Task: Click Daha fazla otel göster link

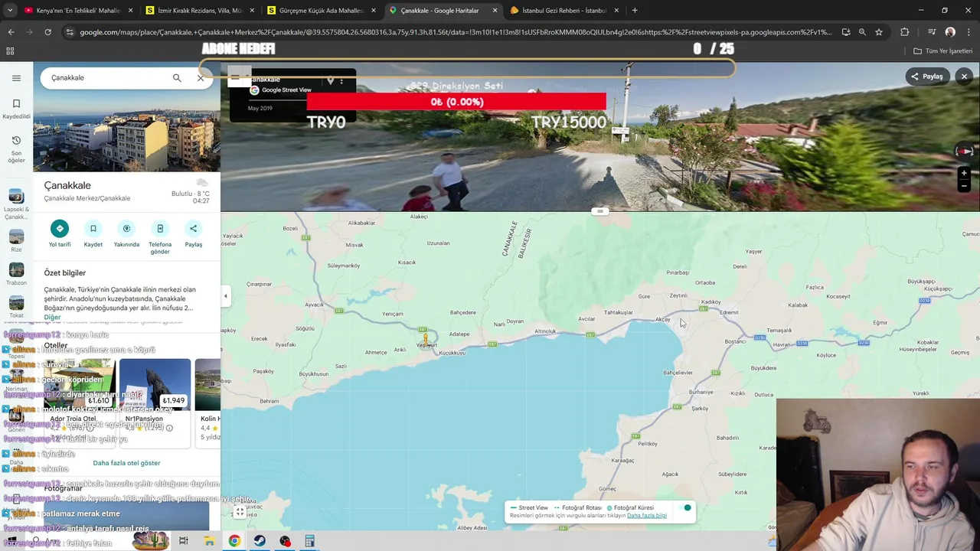Action: pyautogui.click(x=126, y=463)
